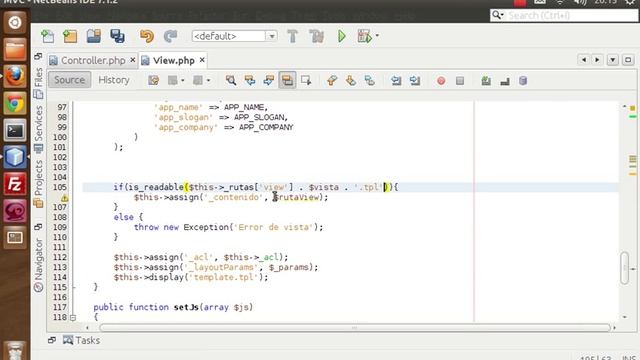Screen dimensions: 640x360
Task: Click the Stop Macro Recording icon
Action: click(460, 81)
